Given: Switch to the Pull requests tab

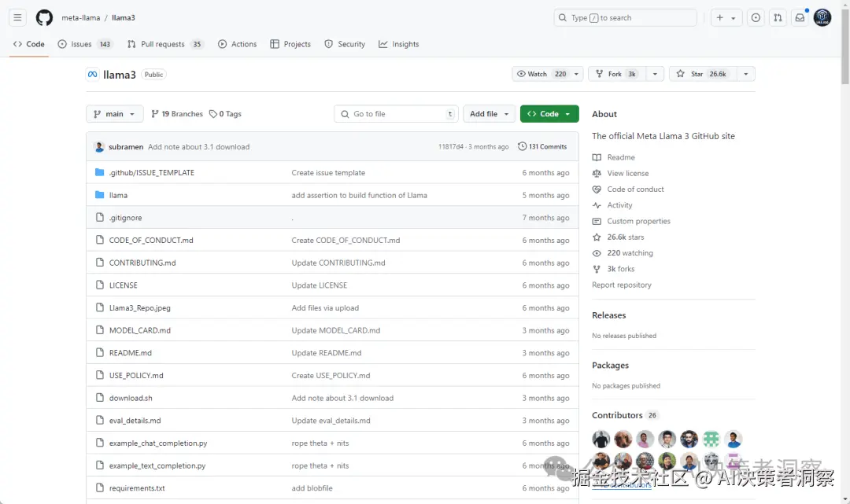Looking at the screenshot, I should click(x=164, y=44).
